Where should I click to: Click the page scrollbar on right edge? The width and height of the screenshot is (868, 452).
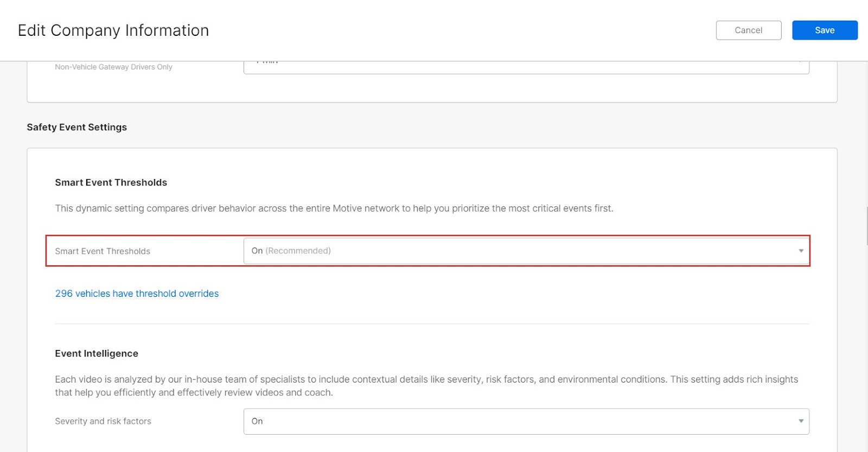point(866,225)
